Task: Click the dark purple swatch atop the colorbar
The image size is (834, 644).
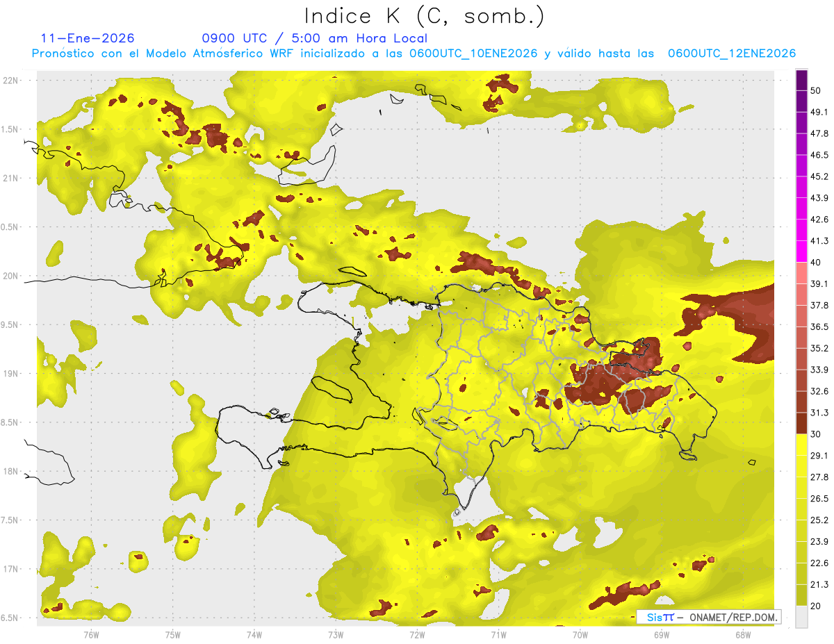Action: point(802,81)
